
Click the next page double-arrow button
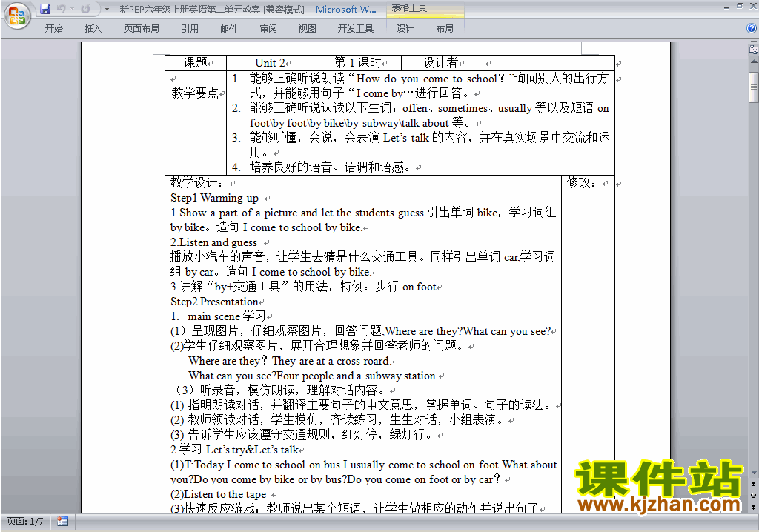tap(753, 507)
